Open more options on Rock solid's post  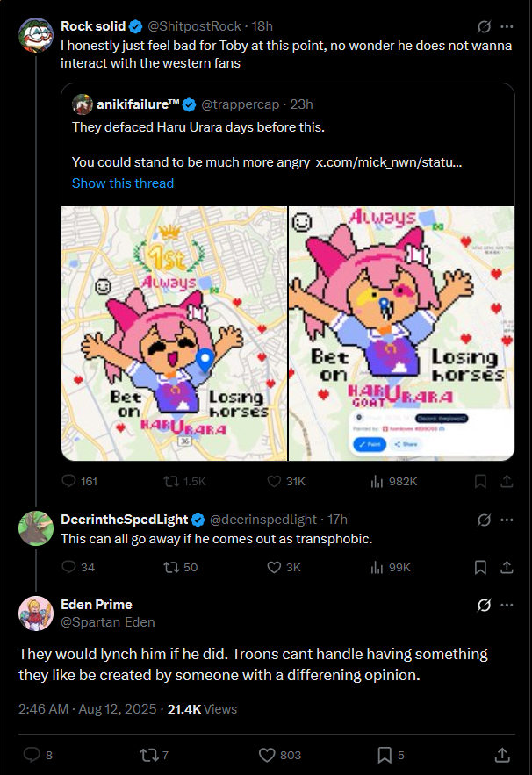tap(507, 26)
